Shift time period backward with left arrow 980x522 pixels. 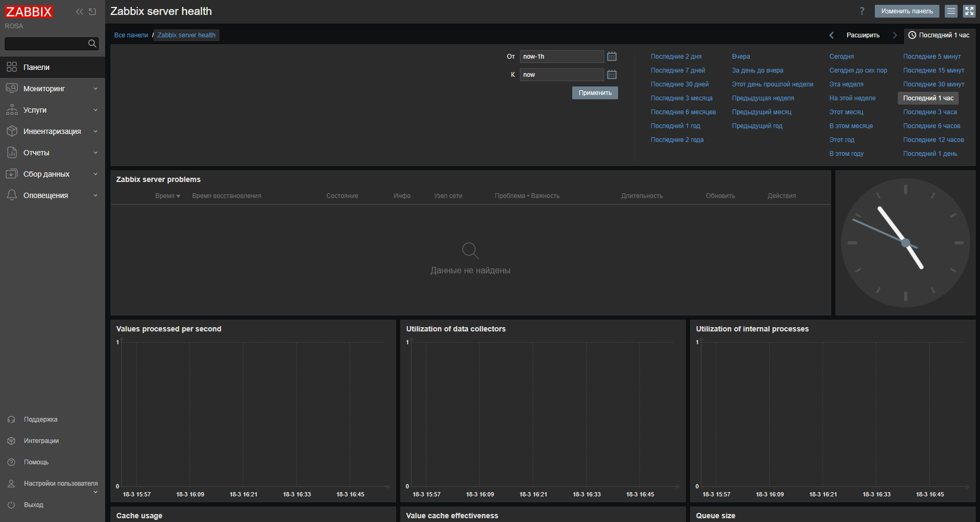(x=831, y=35)
